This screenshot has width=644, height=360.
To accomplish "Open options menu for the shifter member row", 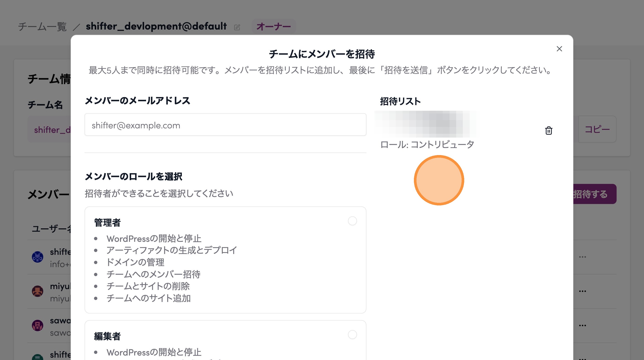I will [582, 257].
